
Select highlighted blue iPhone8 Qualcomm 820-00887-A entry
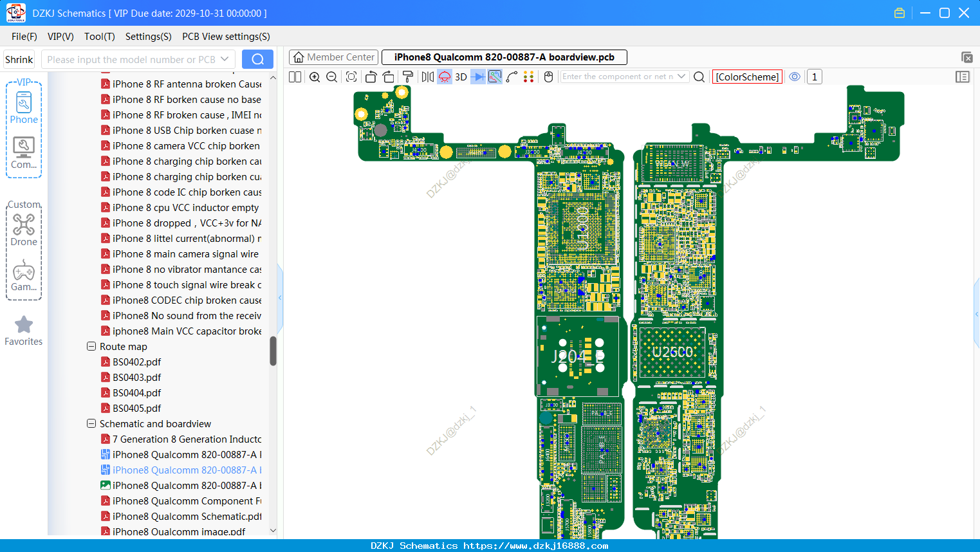[x=181, y=470]
